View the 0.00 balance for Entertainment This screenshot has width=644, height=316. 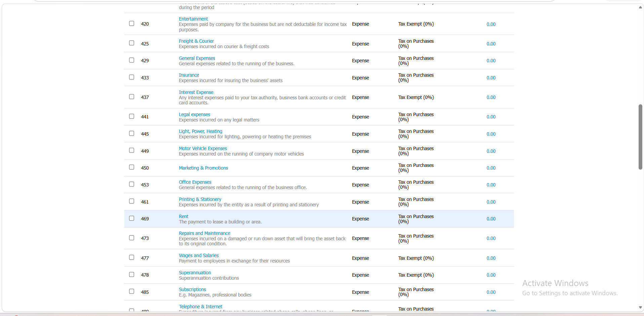(x=491, y=24)
